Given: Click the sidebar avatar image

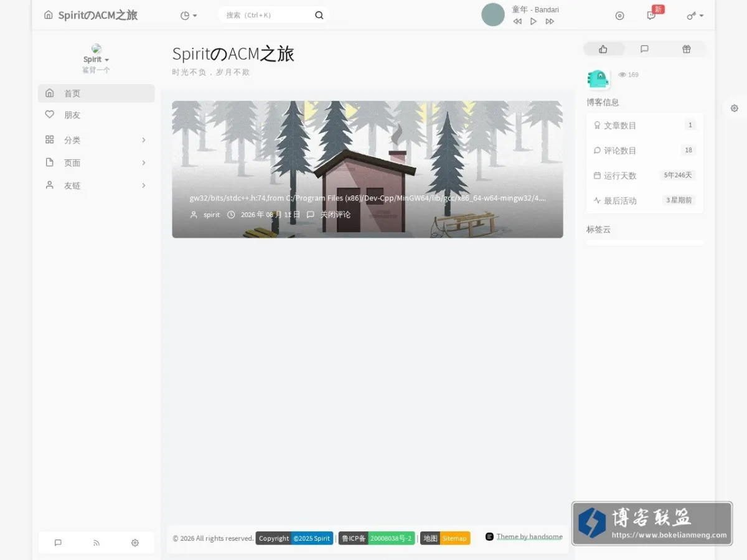Looking at the screenshot, I should [x=96, y=49].
